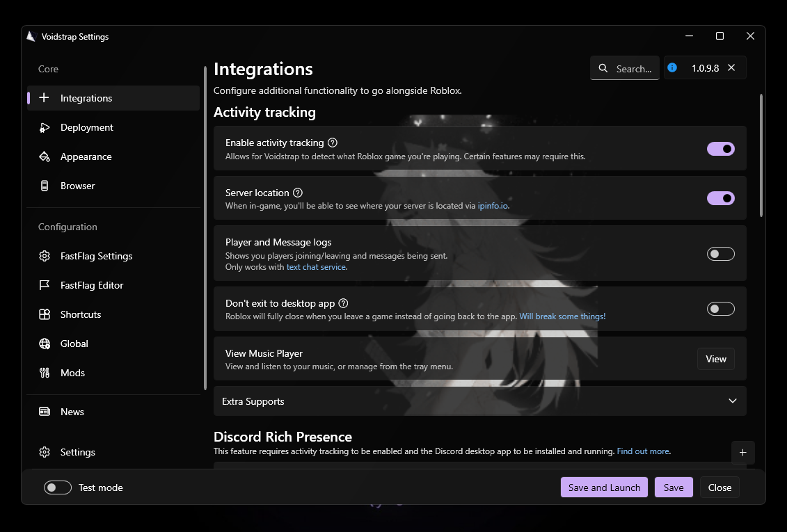The width and height of the screenshot is (787, 532).
Task: Open the ipinfo.io link
Action: pos(493,205)
